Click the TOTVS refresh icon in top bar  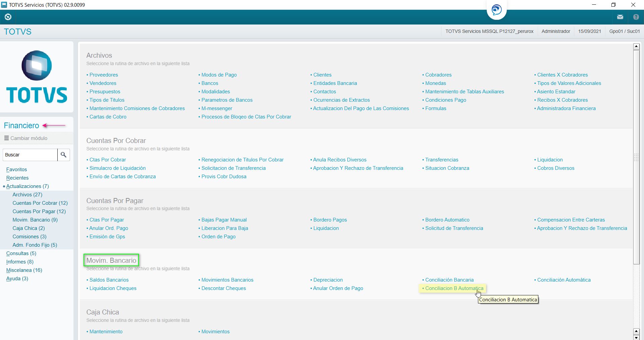(8, 17)
